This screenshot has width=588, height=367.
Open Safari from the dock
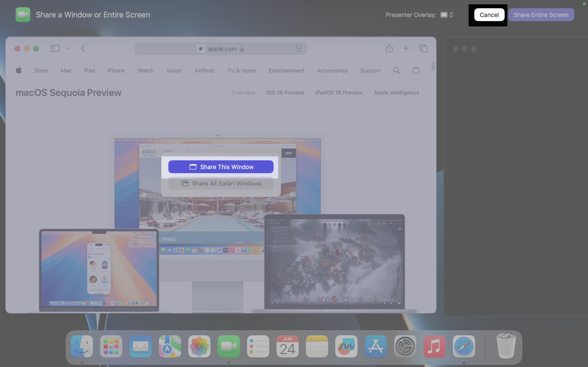(x=464, y=346)
